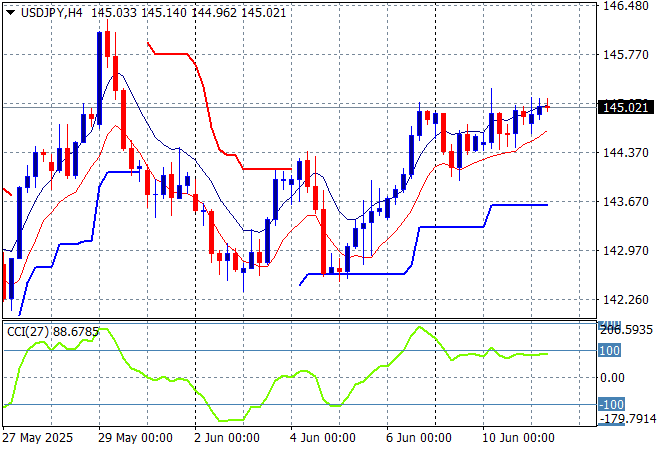The height and width of the screenshot is (450, 660).
Task: Click the 143.670 price axis label
Action: click(x=625, y=202)
